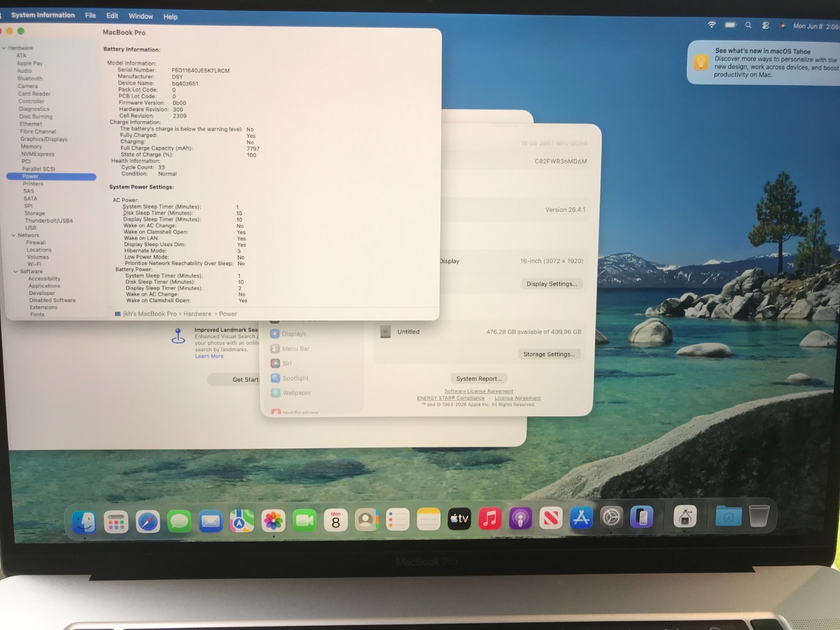The width and height of the screenshot is (840, 630).
Task: Open Control Center from the menu bar
Action: coord(765,25)
